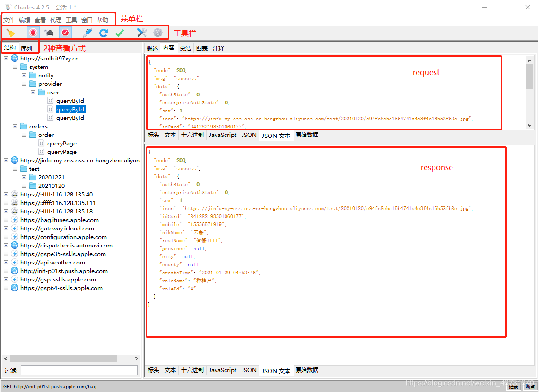The width and height of the screenshot is (539, 392).
Task: Open request pane 原始数据 raw tab
Action: coord(307,135)
